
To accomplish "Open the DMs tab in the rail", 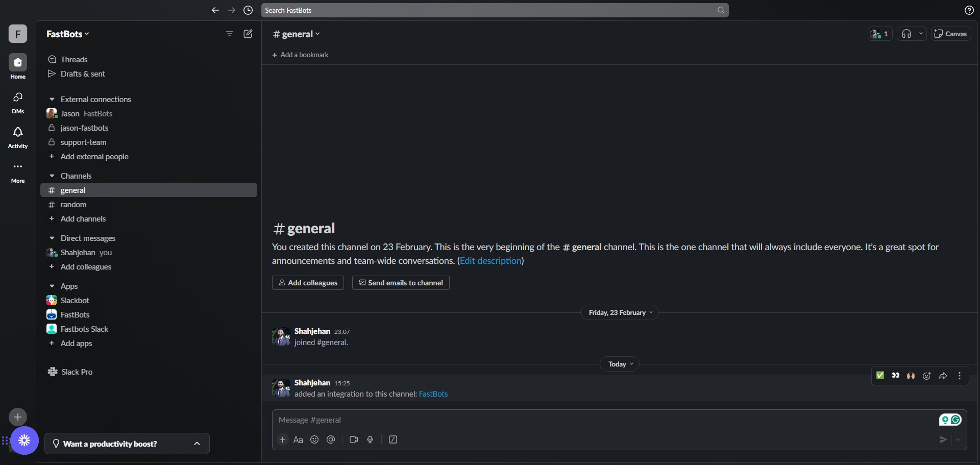I will click(18, 103).
